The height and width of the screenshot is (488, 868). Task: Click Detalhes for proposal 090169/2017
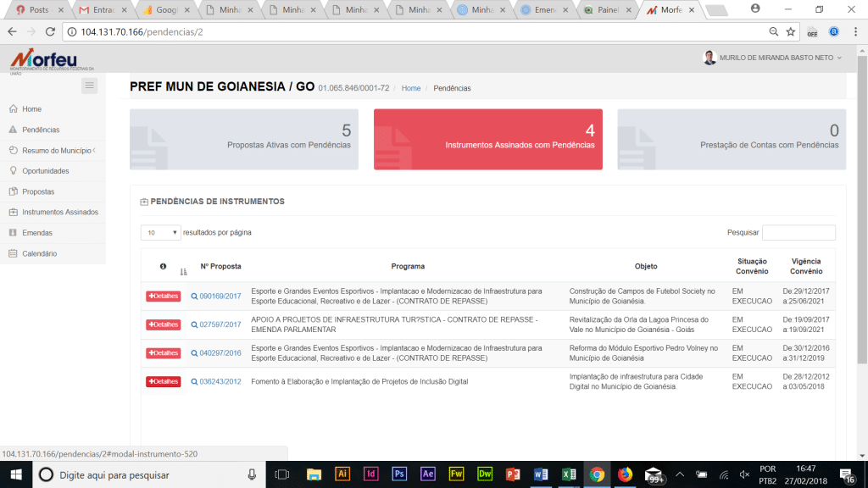pos(163,297)
